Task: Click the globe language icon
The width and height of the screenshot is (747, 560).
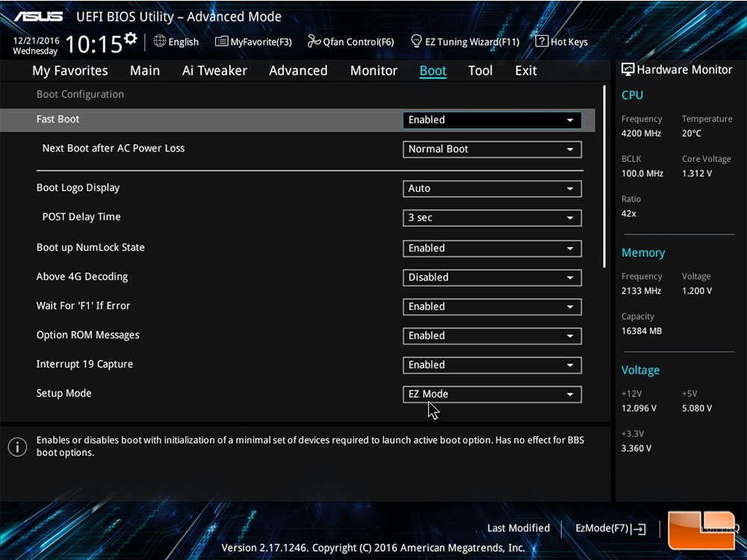Action: click(160, 41)
